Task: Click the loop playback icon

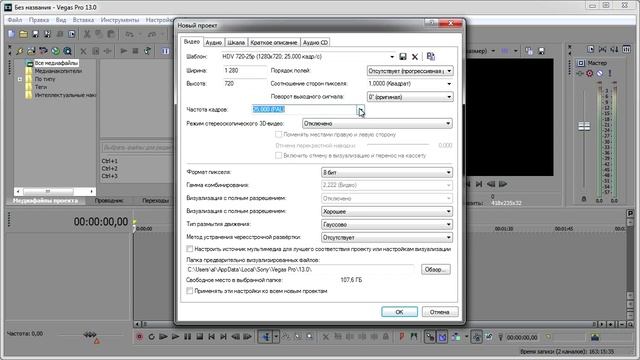Action: [151, 337]
